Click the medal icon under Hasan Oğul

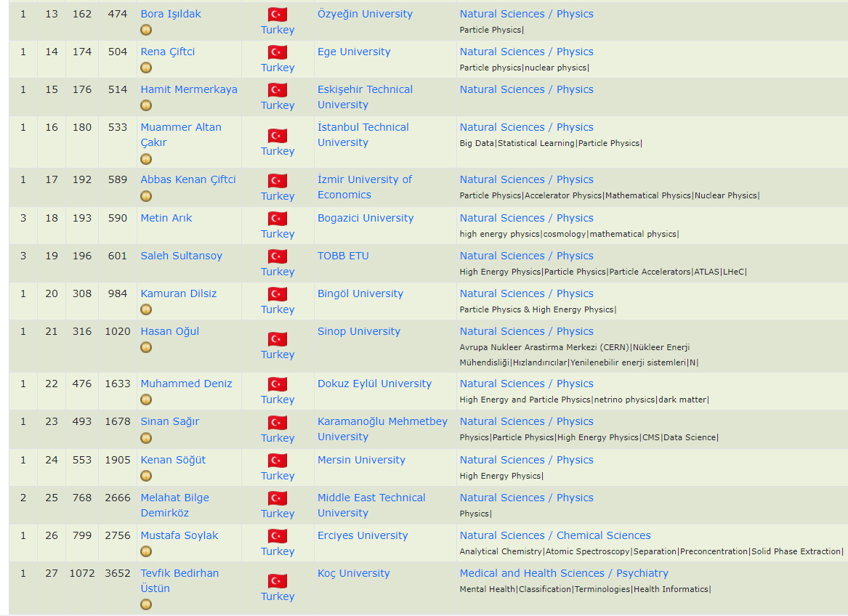[146, 347]
